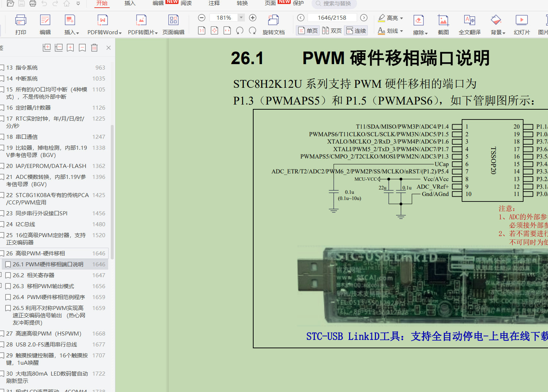The width and height of the screenshot is (548, 392).
Task: Click the fit width icon
Action: click(227, 31)
